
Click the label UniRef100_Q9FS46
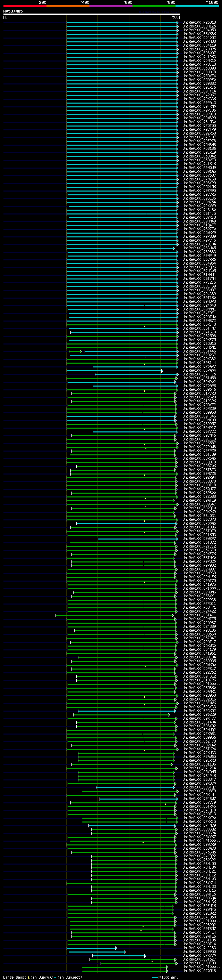coord(199,416)
